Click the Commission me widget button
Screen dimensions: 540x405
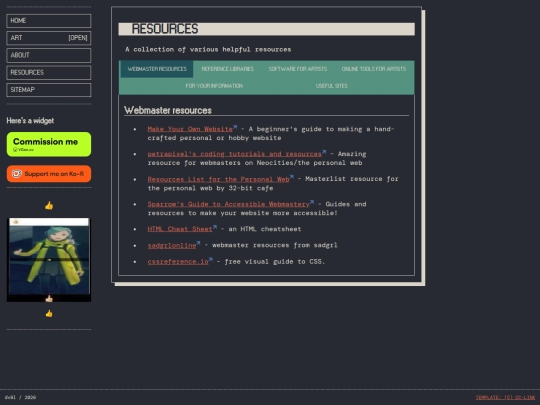[x=49, y=144]
